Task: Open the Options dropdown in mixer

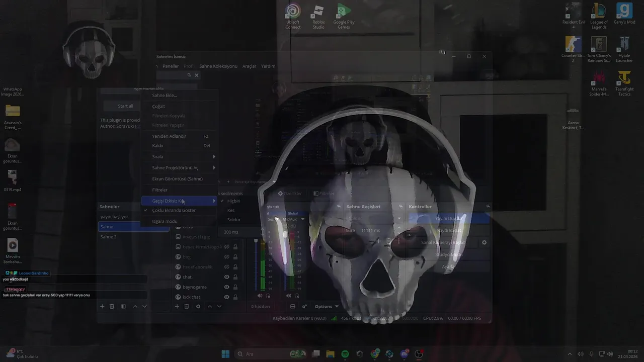Action: click(x=327, y=306)
